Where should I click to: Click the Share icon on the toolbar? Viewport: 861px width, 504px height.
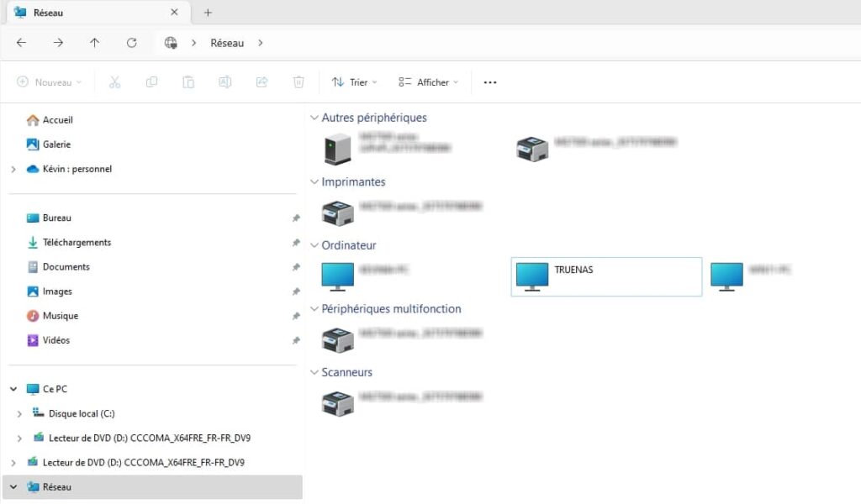click(261, 81)
